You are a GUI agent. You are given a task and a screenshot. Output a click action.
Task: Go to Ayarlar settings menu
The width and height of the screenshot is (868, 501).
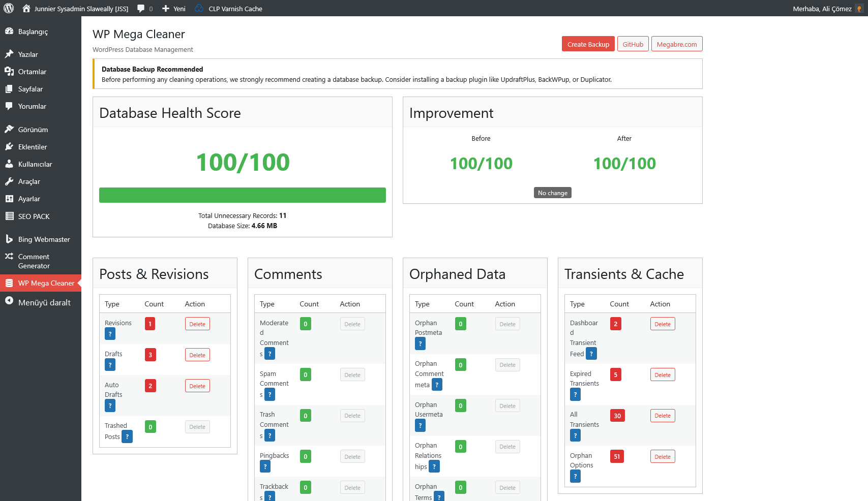click(29, 199)
